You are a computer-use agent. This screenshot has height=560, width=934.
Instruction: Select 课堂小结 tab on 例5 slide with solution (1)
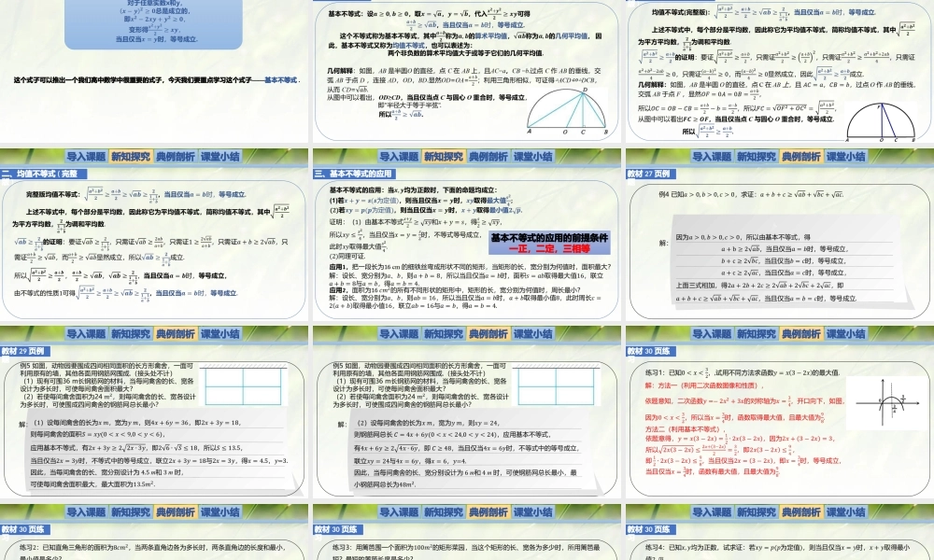point(220,334)
